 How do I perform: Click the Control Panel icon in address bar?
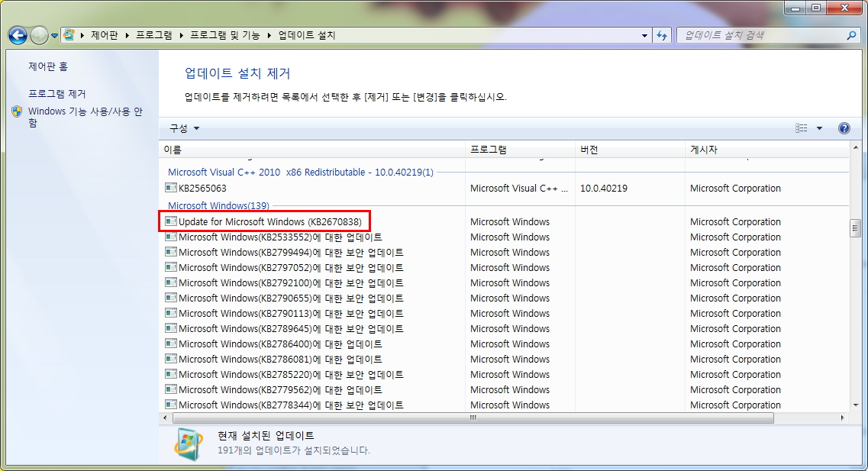69,35
